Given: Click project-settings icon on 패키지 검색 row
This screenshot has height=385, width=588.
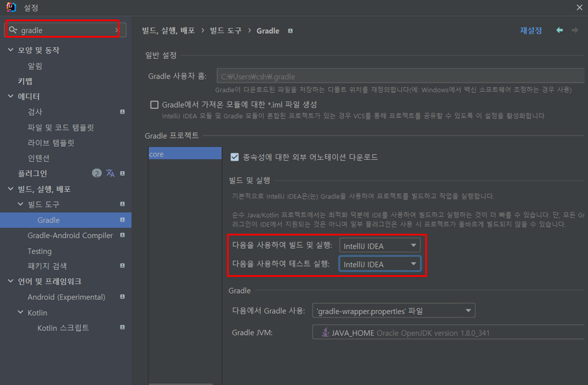Looking at the screenshot, I should [x=122, y=266].
